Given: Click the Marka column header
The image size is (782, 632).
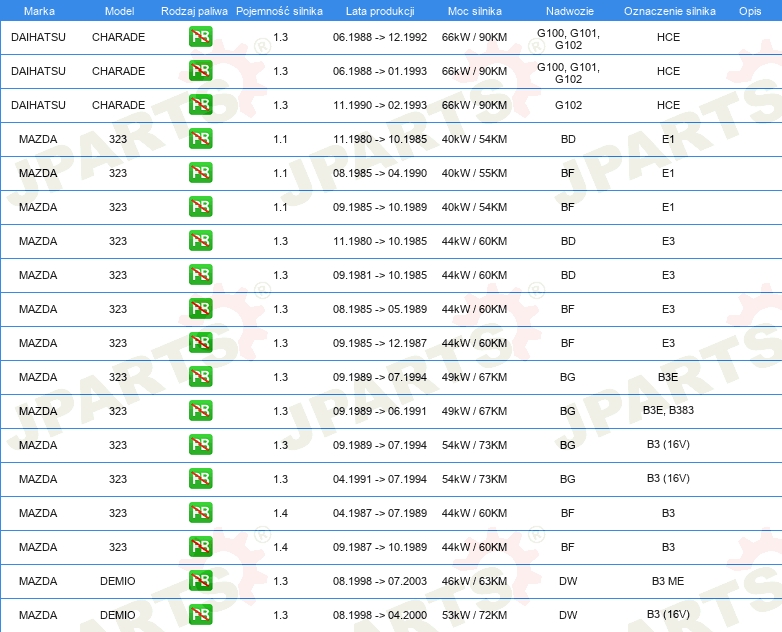Looking at the screenshot, I should tap(39, 11).
